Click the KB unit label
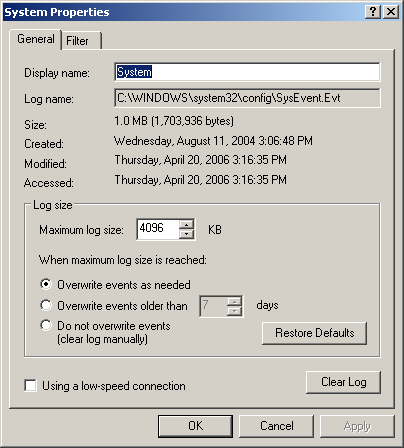The image size is (404, 448). [215, 230]
